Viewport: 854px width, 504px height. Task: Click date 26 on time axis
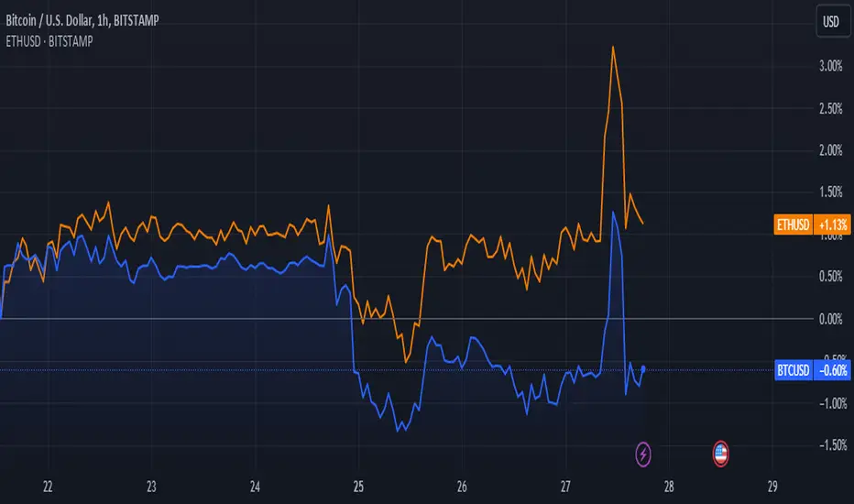click(x=462, y=487)
